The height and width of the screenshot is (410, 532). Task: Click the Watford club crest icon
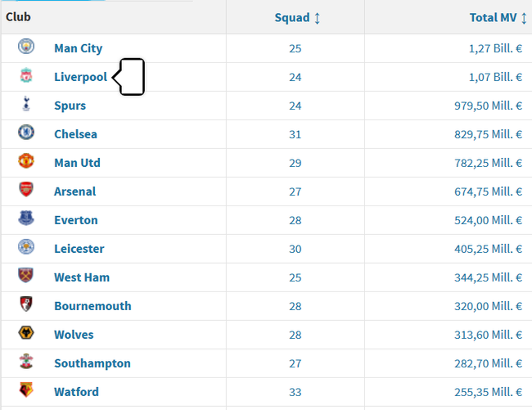[26, 390]
